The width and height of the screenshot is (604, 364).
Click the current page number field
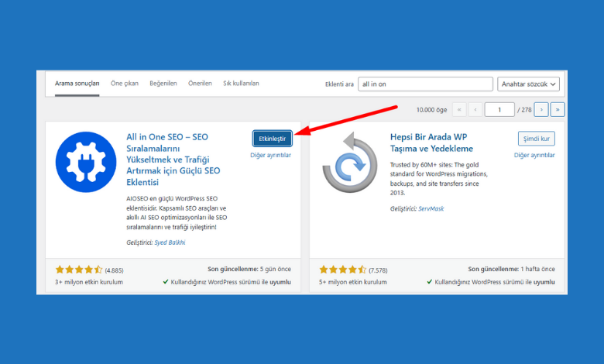[499, 110]
